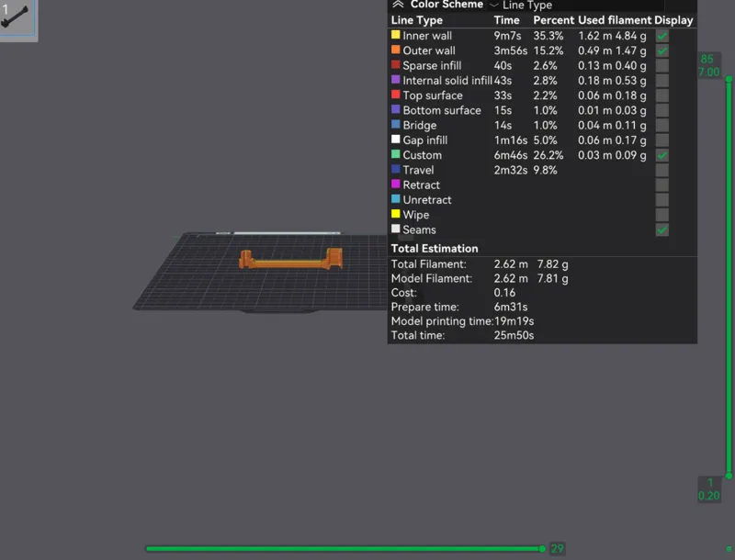Viewport: 735px width, 560px height.
Task: Enable Wipe display checkbox
Action: [x=661, y=215]
